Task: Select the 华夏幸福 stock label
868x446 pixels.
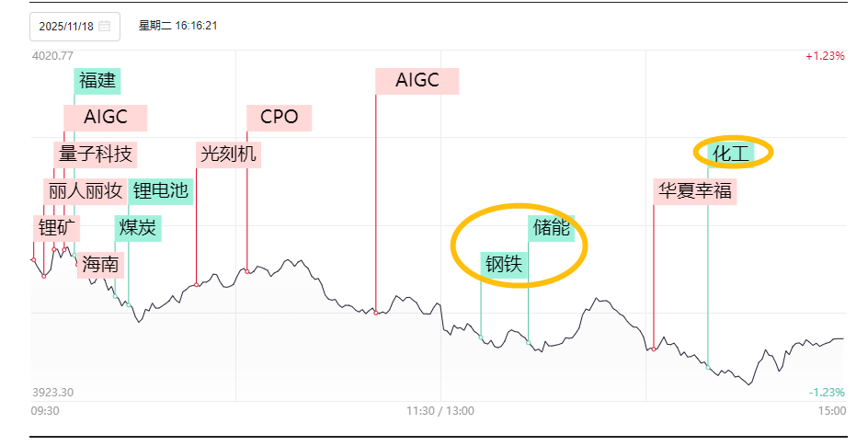Action: [695, 191]
